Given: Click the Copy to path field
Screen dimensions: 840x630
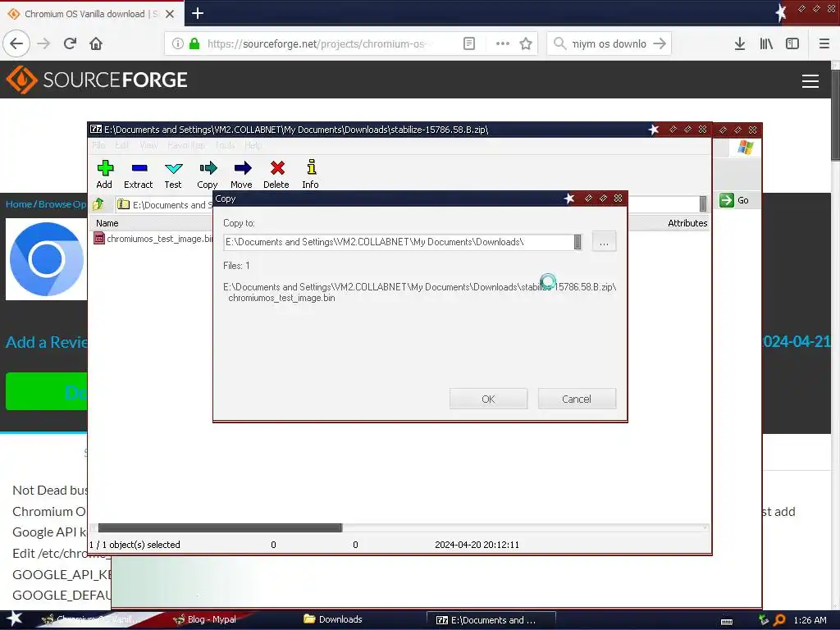Looking at the screenshot, I should (398, 242).
